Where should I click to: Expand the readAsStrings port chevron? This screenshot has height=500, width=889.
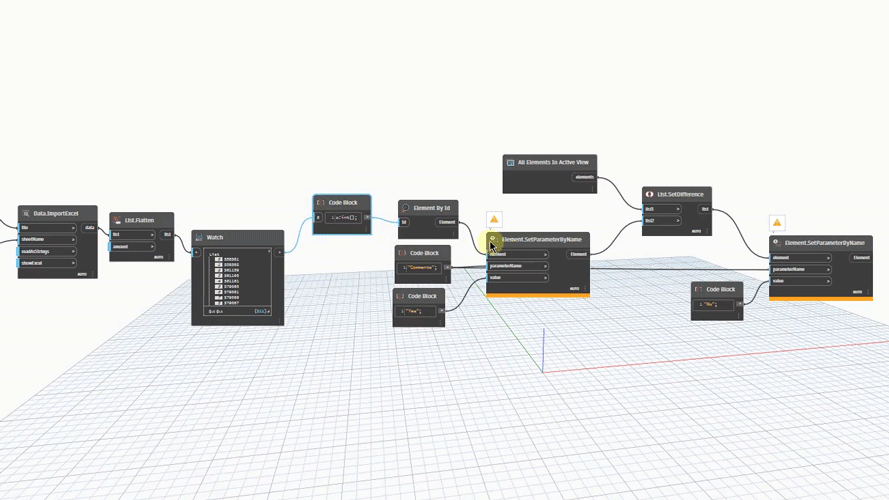(73, 251)
